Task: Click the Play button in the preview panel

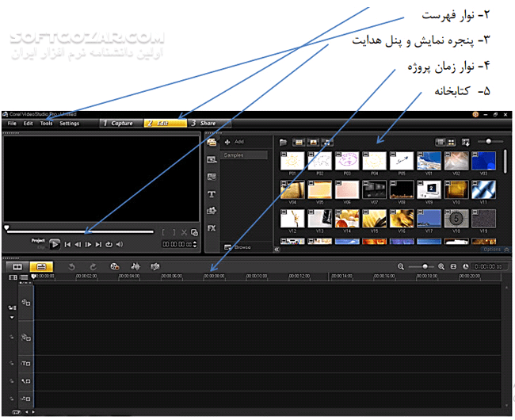Action: coord(55,244)
